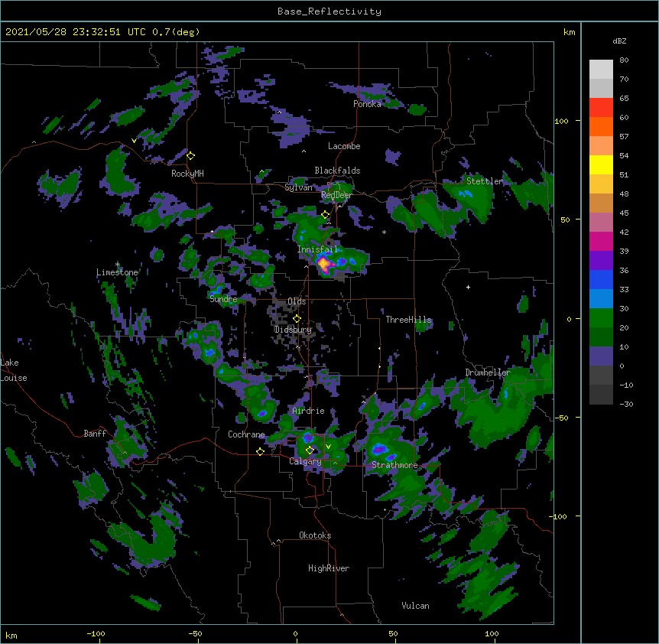Image resolution: width=659 pixels, height=644 pixels.
Task: Select the yellow diamond marker between Olds and Didsbury
Action: click(297, 319)
